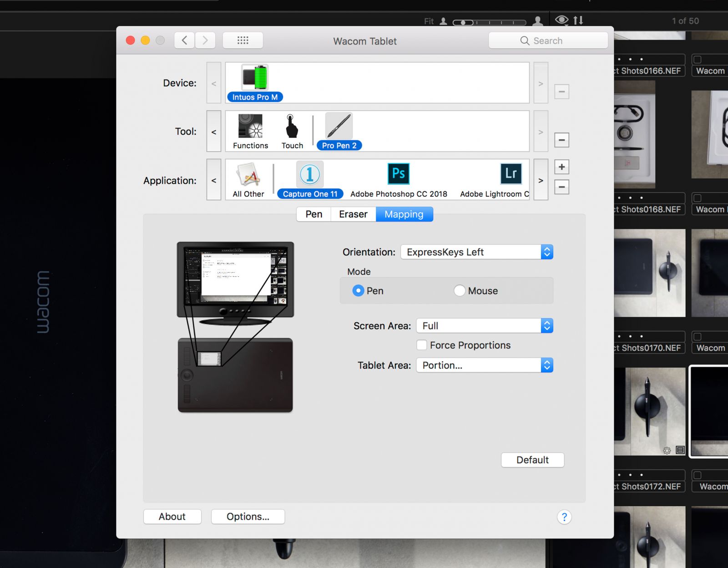This screenshot has height=568, width=728.
Task: Select the Functions tool icon
Action: [250, 127]
